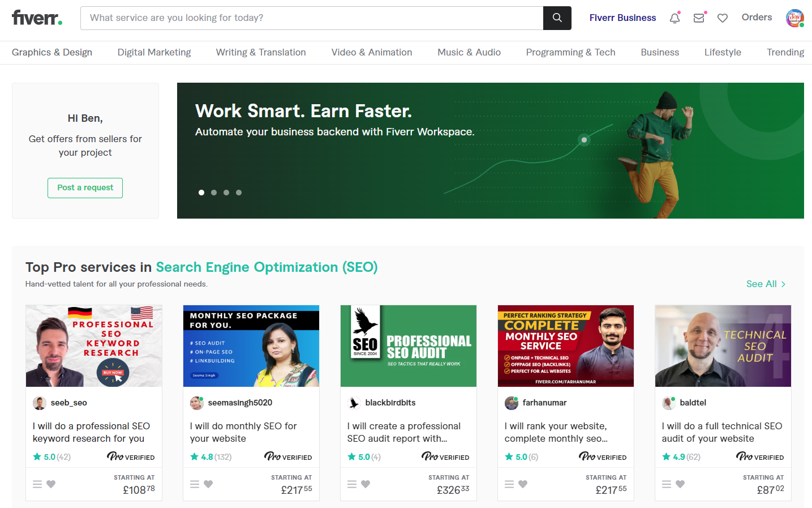
Task: Click the search magnifier button
Action: tap(557, 18)
